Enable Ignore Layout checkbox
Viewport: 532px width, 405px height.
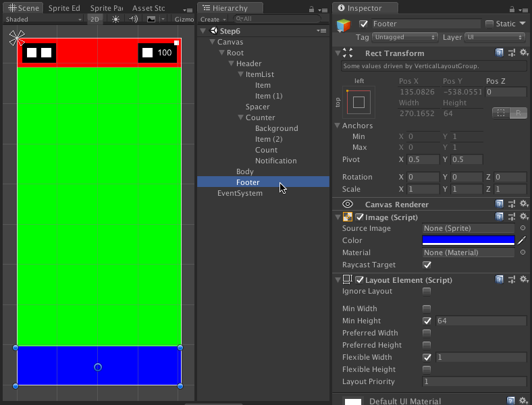click(427, 291)
